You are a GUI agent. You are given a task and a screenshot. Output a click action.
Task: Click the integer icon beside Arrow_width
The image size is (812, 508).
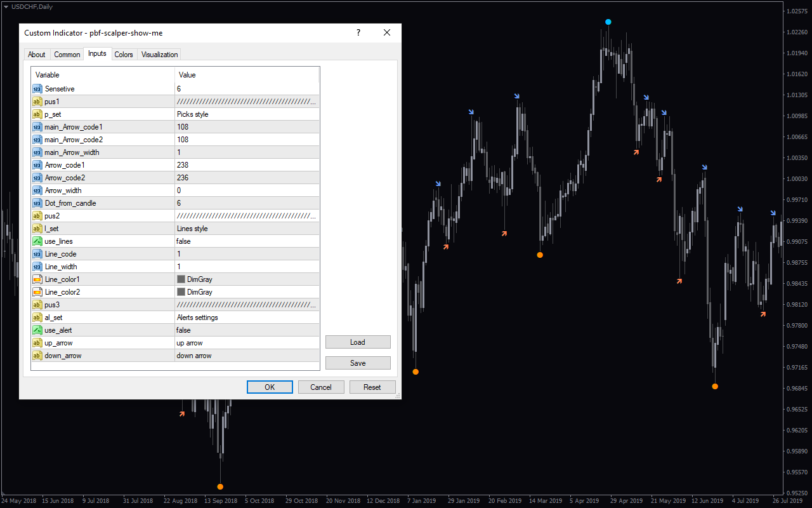click(37, 190)
